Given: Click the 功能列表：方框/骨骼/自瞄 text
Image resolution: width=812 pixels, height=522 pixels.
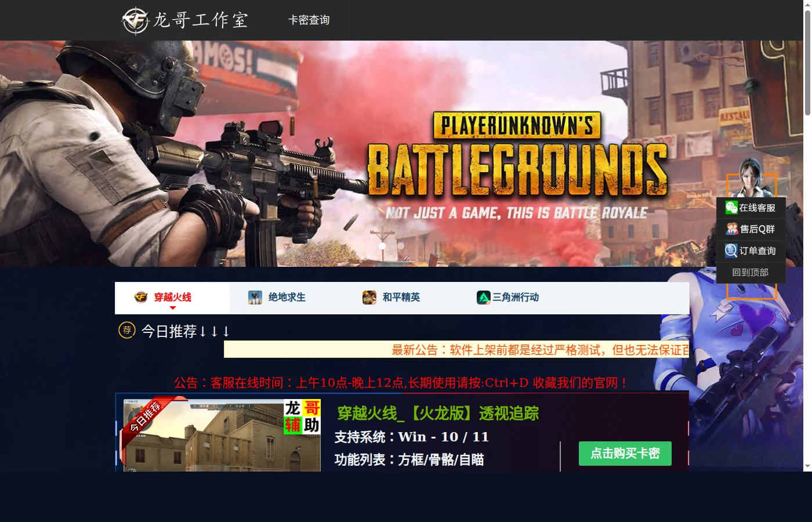Looking at the screenshot, I should tap(409, 460).
